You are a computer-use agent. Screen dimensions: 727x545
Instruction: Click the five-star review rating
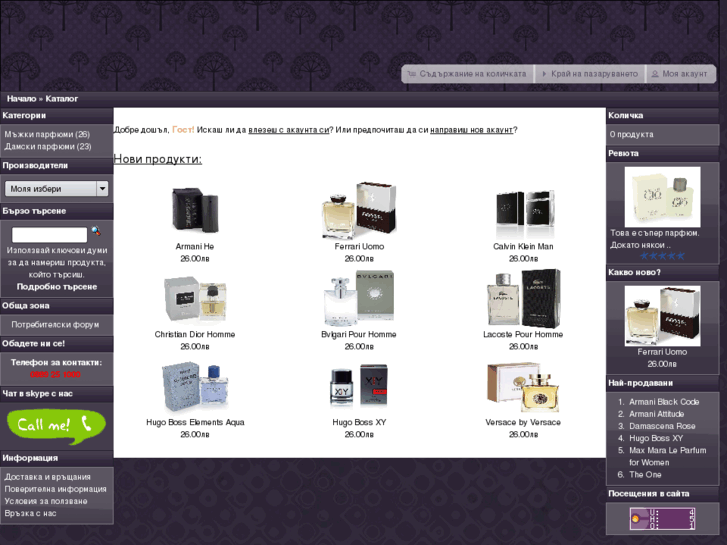(662, 256)
